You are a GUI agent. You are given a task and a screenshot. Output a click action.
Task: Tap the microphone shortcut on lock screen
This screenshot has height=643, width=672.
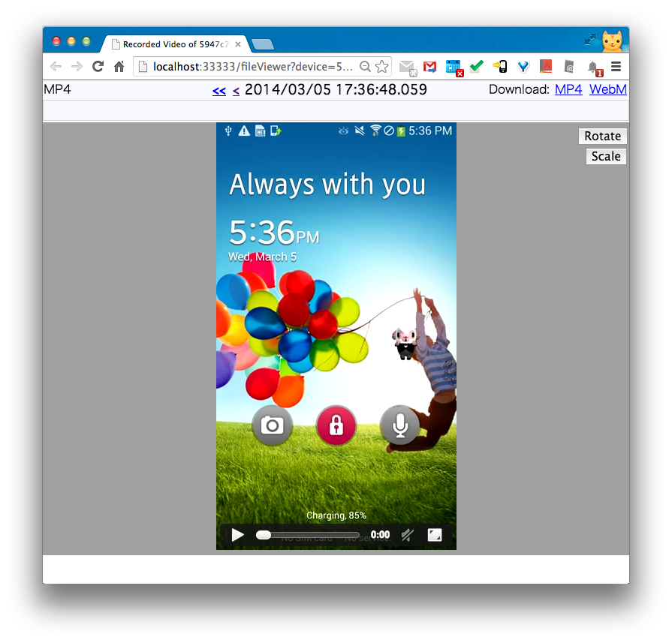pos(400,425)
